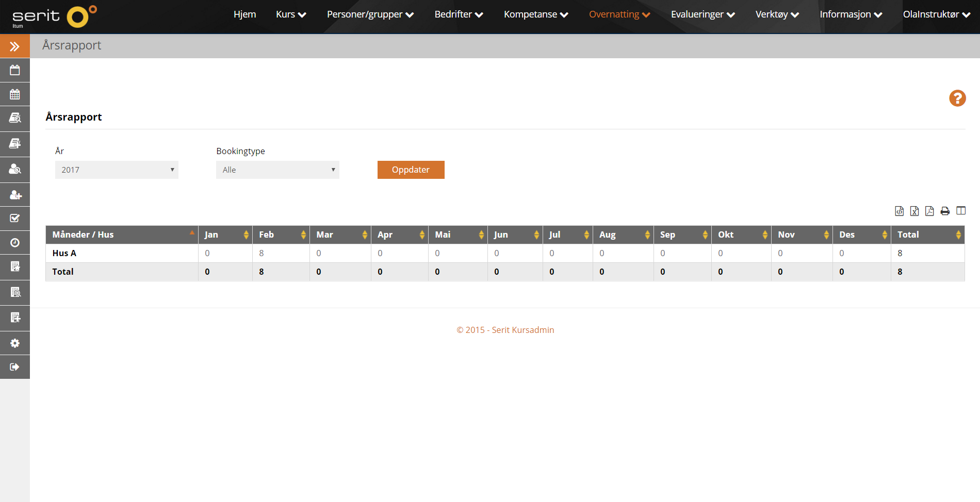
Task: Open the Bookingtype dropdown showing Alle
Action: click(x=277, y=170)
